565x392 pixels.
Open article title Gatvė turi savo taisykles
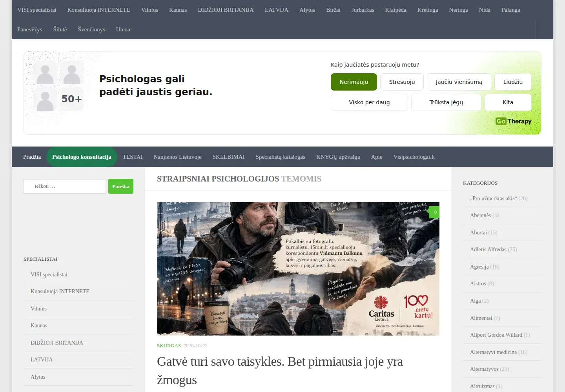[280, 370]
